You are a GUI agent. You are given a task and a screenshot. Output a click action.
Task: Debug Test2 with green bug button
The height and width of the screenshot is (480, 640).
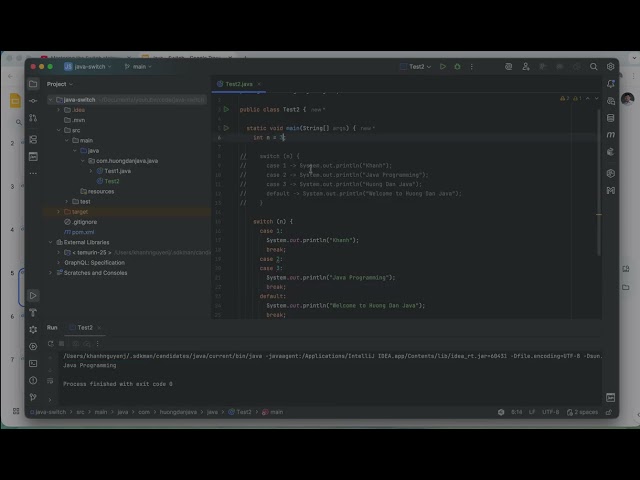pyautogui.click(x=458, y=67)
